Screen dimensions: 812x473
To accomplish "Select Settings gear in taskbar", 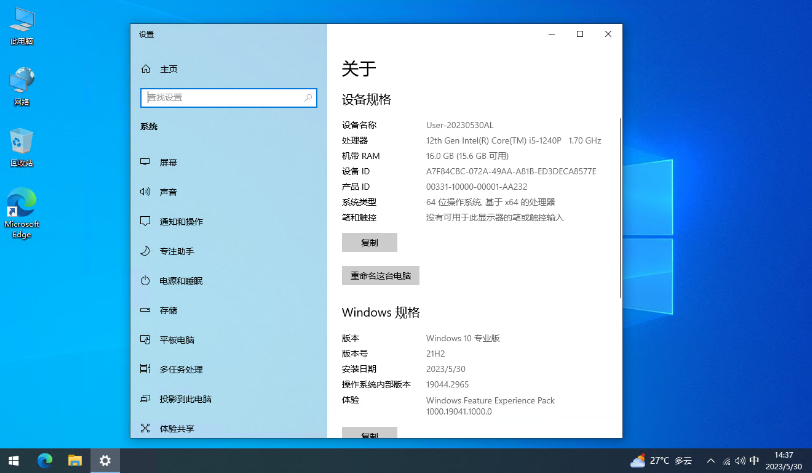I will pos(105,461).
